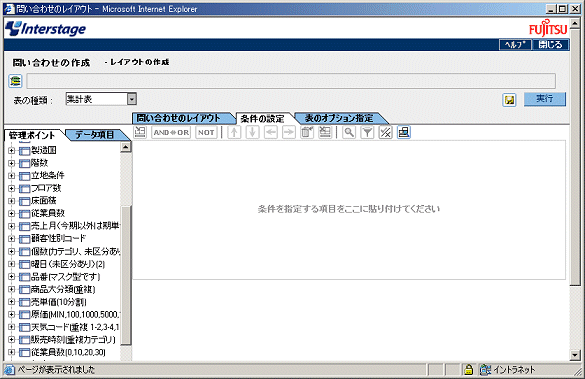Screen dimensions: 585x379
Task: Click the delete row toolbar icon
Action: pos(325,132)
